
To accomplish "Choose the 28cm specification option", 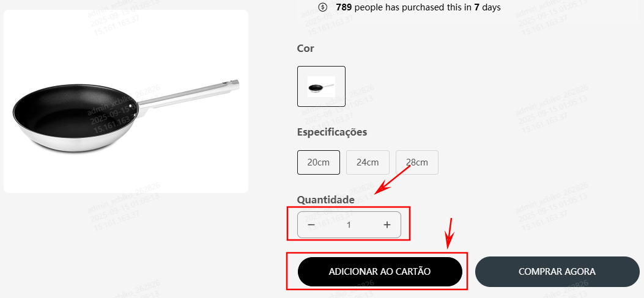I will [416, 162].
